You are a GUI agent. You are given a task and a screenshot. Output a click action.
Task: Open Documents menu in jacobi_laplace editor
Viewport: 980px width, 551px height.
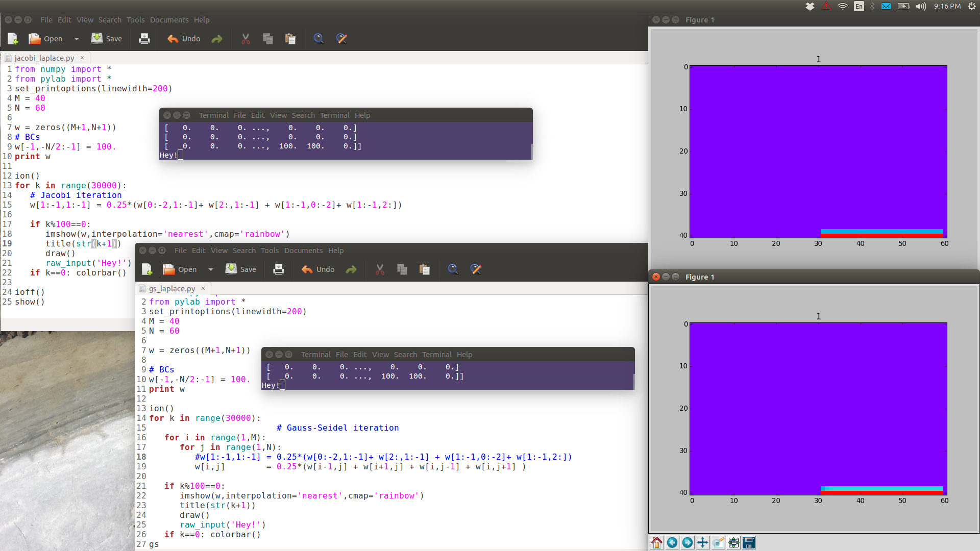[169, 20]
